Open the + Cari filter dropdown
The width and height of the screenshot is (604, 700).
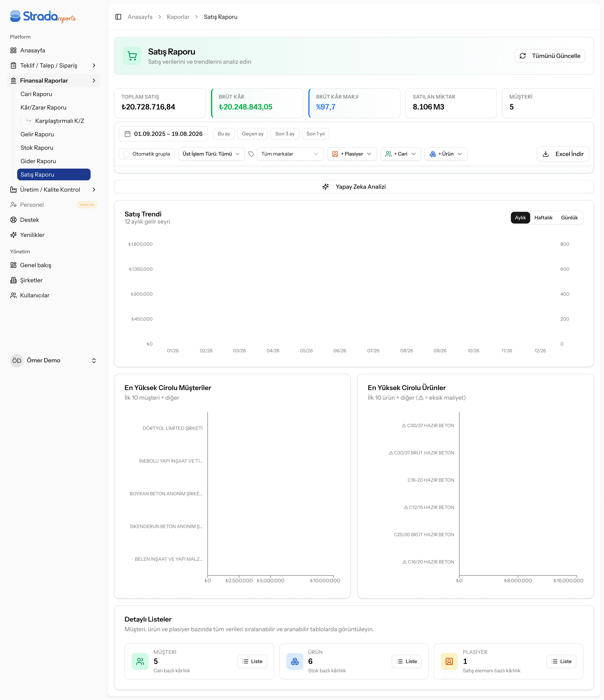(x=400, y=154)
